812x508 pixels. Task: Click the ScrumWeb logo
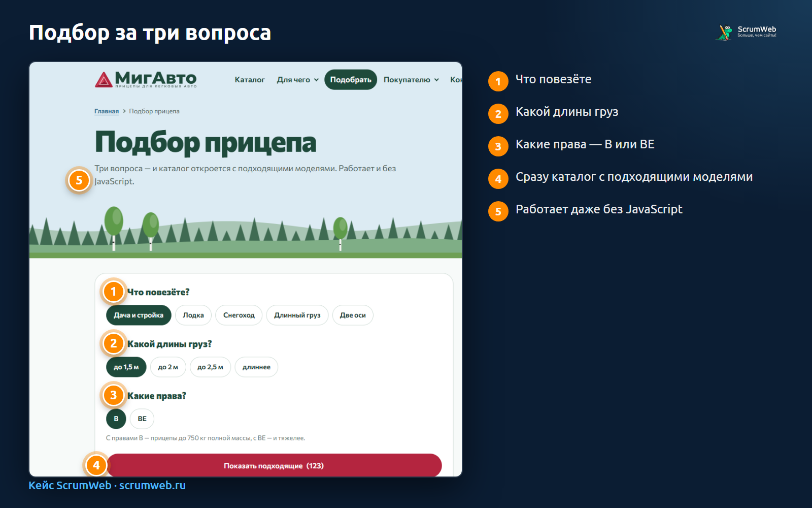(x=746, y=32)
